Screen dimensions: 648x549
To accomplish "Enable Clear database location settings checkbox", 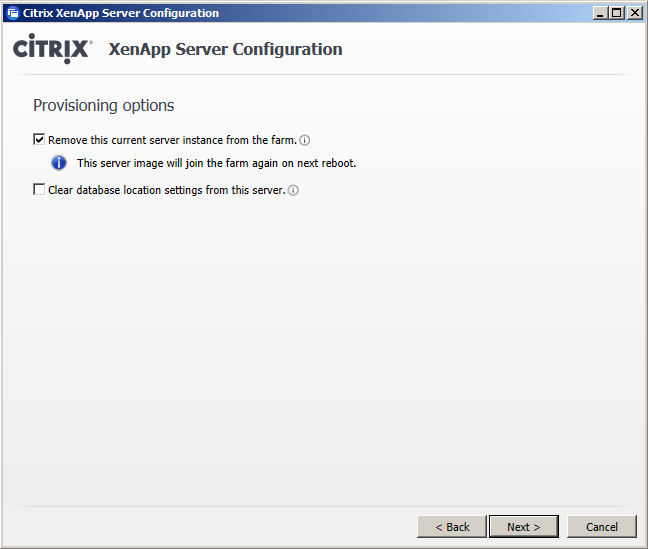I will click(39, 189).
